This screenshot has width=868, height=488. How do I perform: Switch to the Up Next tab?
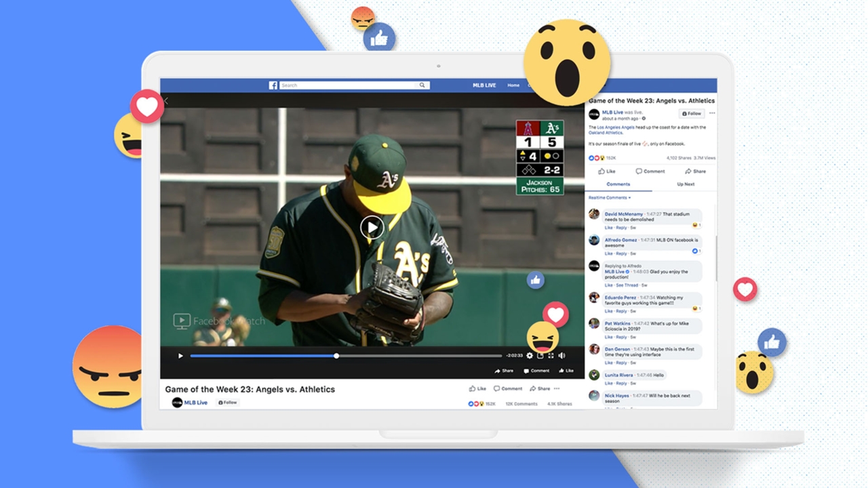685,184
